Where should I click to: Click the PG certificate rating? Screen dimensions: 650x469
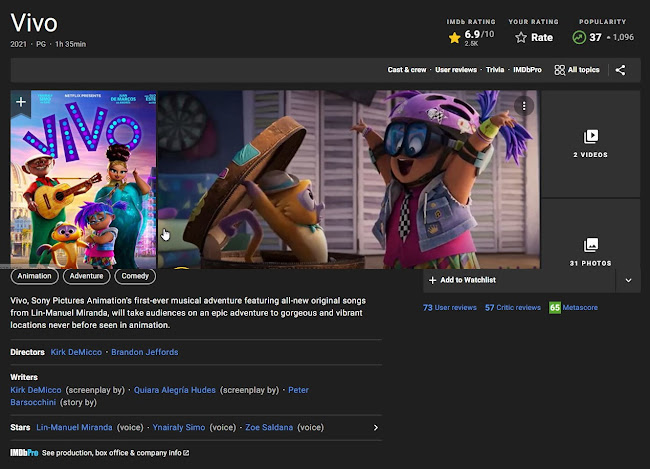coord(41,44)
